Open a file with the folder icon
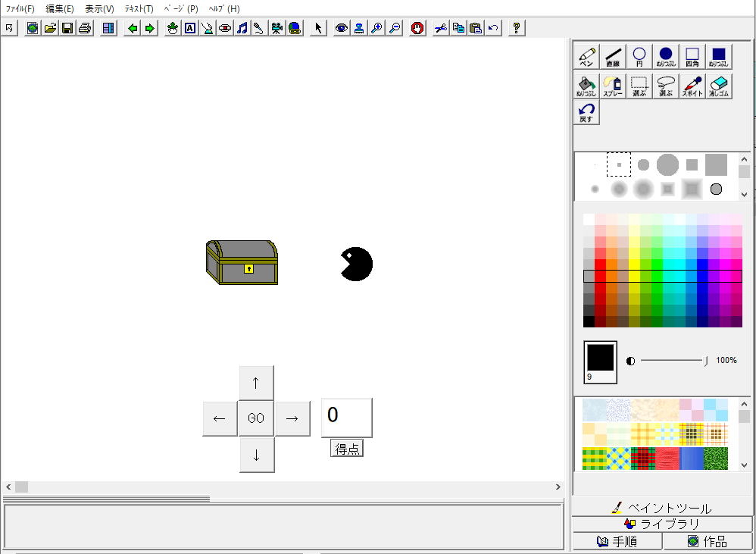The height and width of the screenshot is (554, 756). [x=50, y=28]
